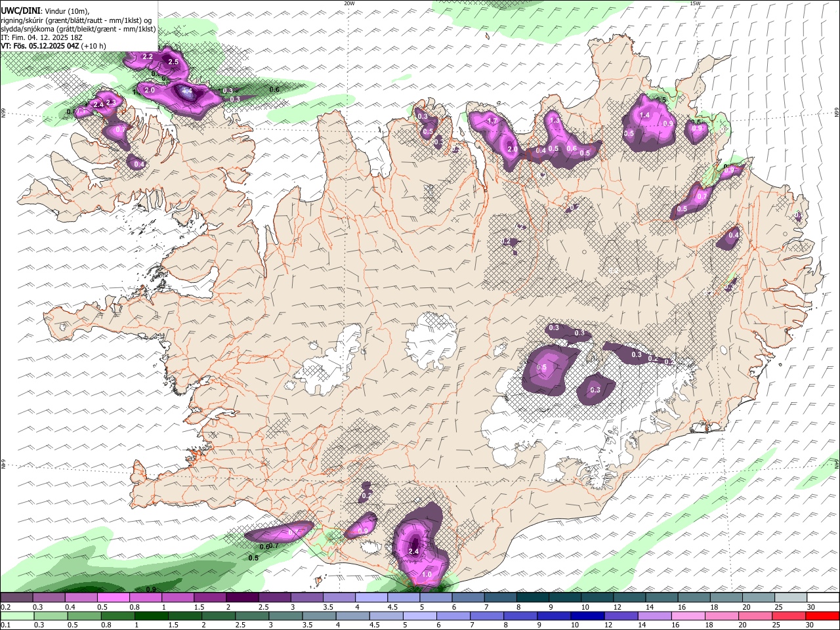This screenshot has width=840, height=630.
Task: Click the '1.7' value on the north coast
Action: click(x=492, y=121)
